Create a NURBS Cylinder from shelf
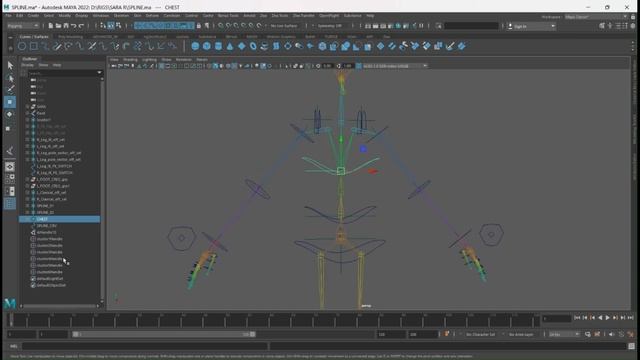The width and height of the screenshot is (640, 360). (218, 46)
